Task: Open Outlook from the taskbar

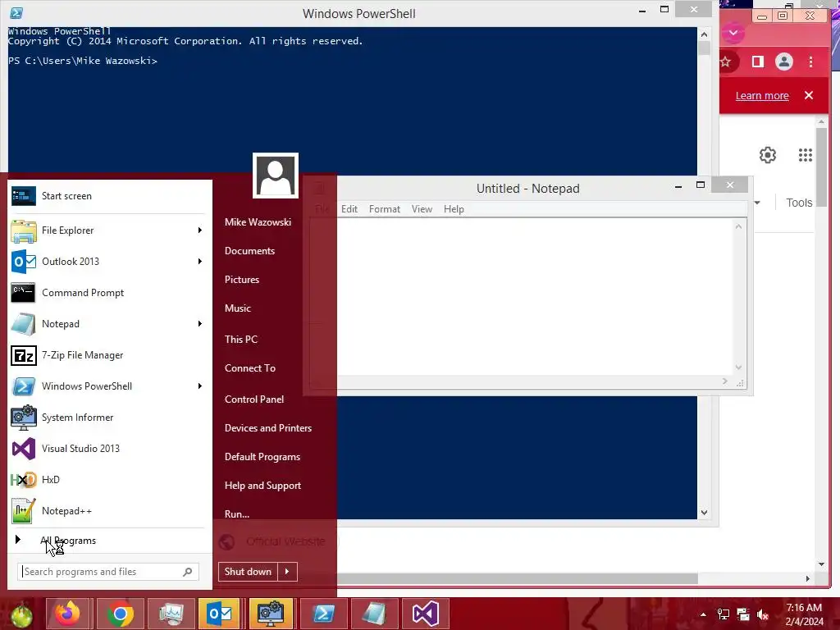Action: point(220,614)
